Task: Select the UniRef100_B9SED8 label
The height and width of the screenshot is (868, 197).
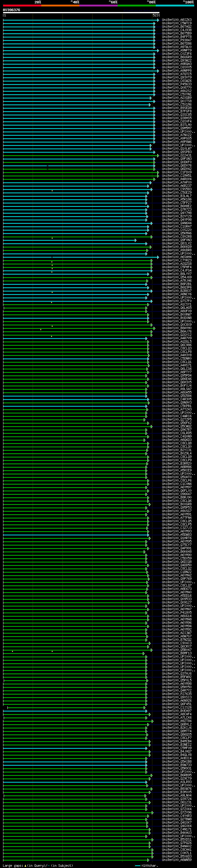Action: pyautogui.click(x=177, y=108)
